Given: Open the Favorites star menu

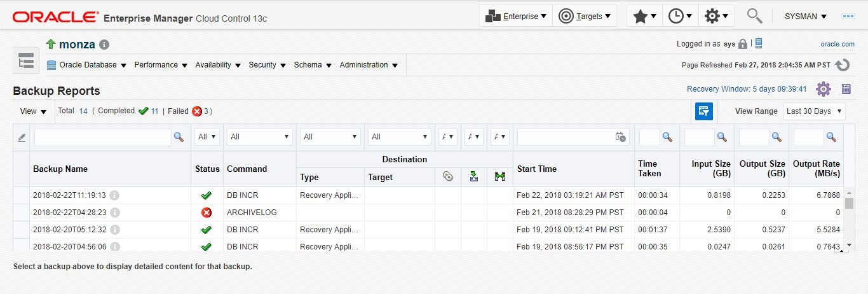Looking at the screenshot, I should 644,17.
